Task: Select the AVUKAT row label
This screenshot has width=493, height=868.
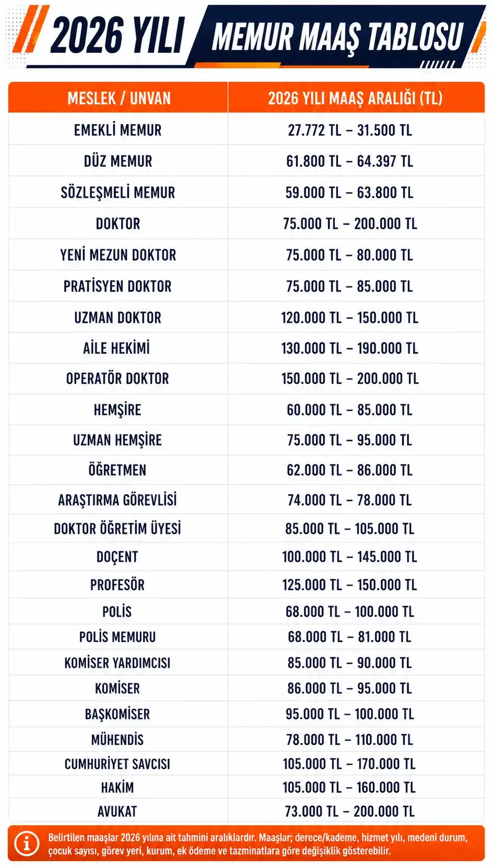Action: tap(117, 812)
